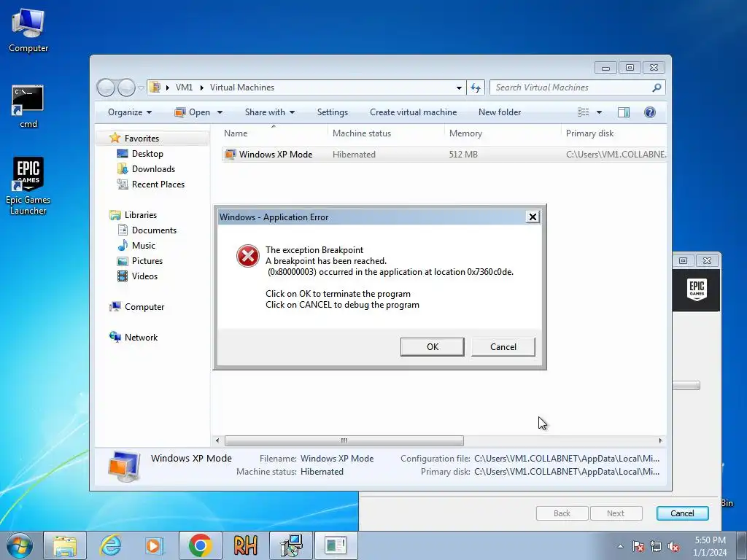Expand root breadcrumb arrow before VM1
This screenshot has height=560, width=747.
click(167, 87)
